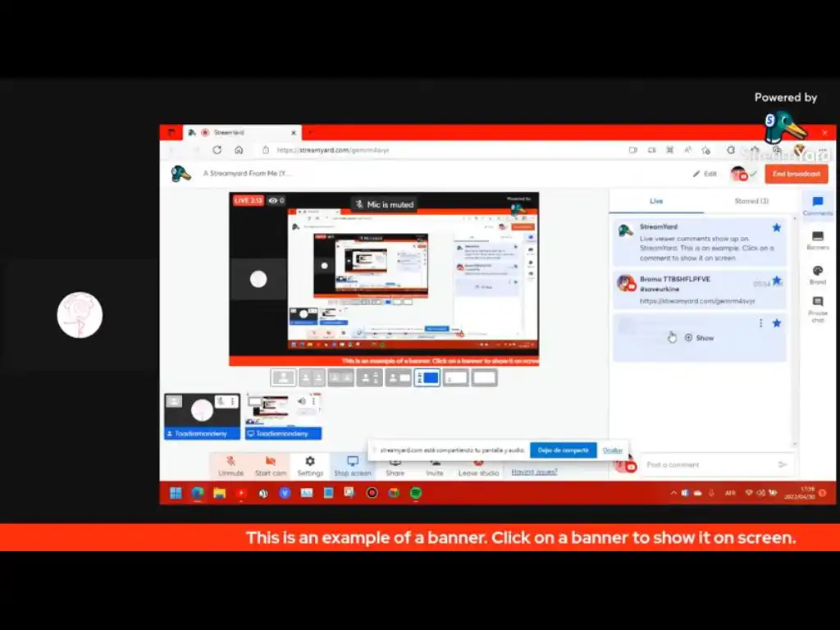Reload the page with the browser refresh icon
This screenshot has width=840, height=630.
217,150
